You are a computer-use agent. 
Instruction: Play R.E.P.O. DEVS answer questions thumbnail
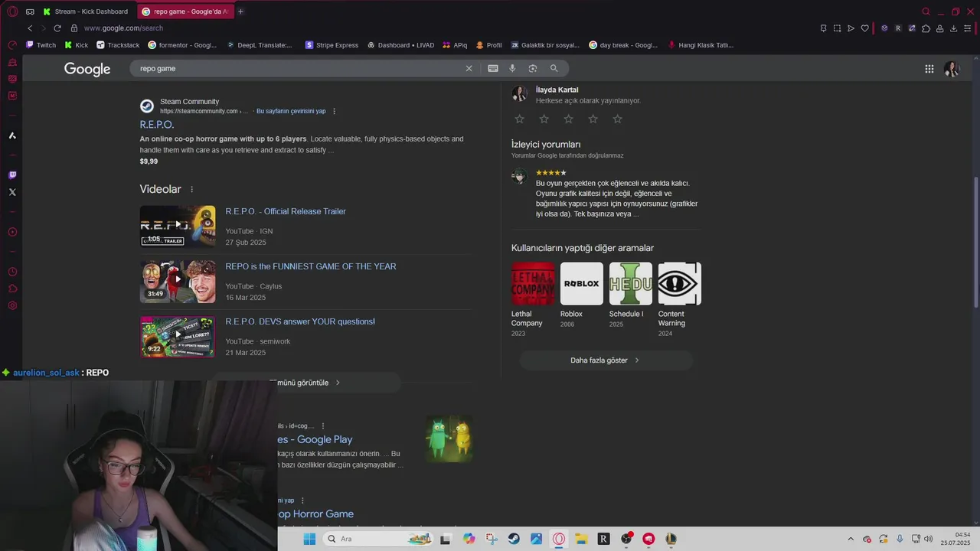pos(178,337)
